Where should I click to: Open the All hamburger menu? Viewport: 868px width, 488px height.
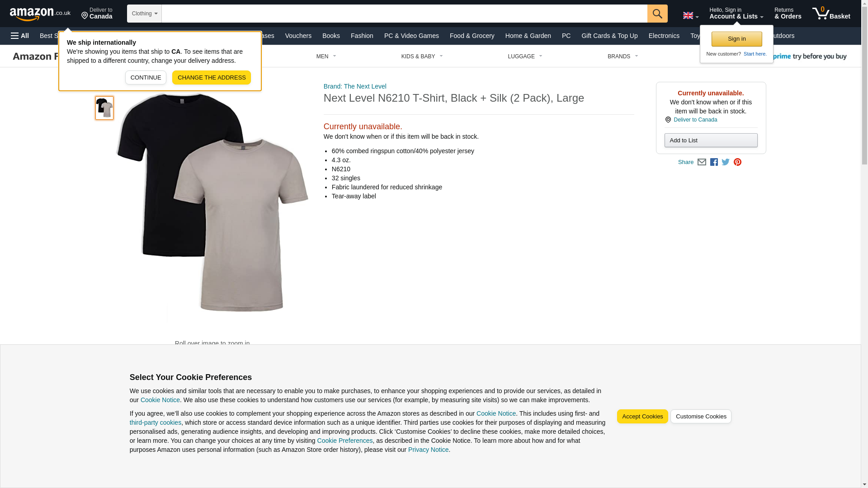(20, 36)
